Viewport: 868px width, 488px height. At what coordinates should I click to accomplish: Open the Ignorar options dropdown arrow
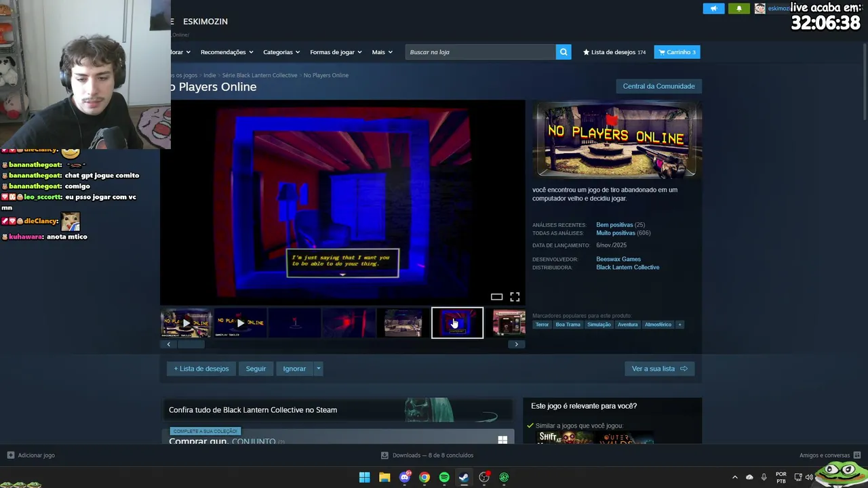(x=318, y=369)
